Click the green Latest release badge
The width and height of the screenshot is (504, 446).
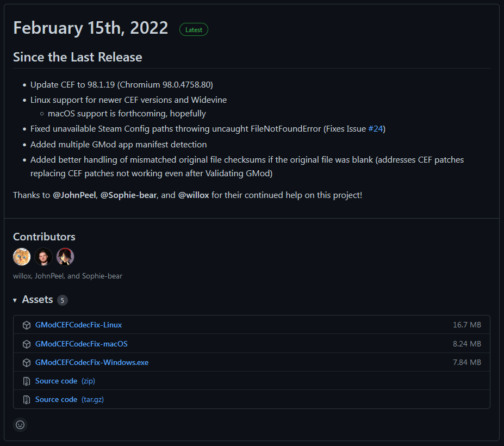pos(194,29)
